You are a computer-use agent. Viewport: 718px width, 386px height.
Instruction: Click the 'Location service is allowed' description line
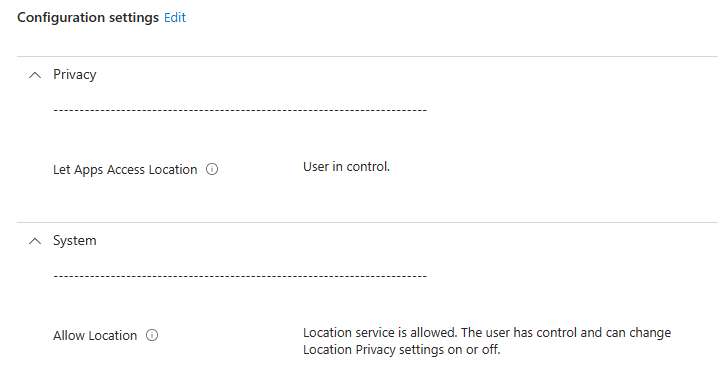click(487, 333)
